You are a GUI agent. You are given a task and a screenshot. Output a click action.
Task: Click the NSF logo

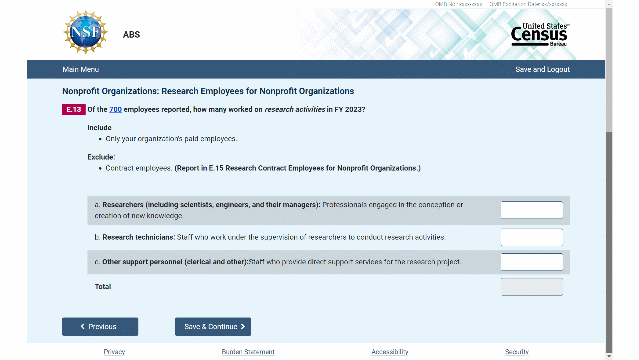coord(86,32)
